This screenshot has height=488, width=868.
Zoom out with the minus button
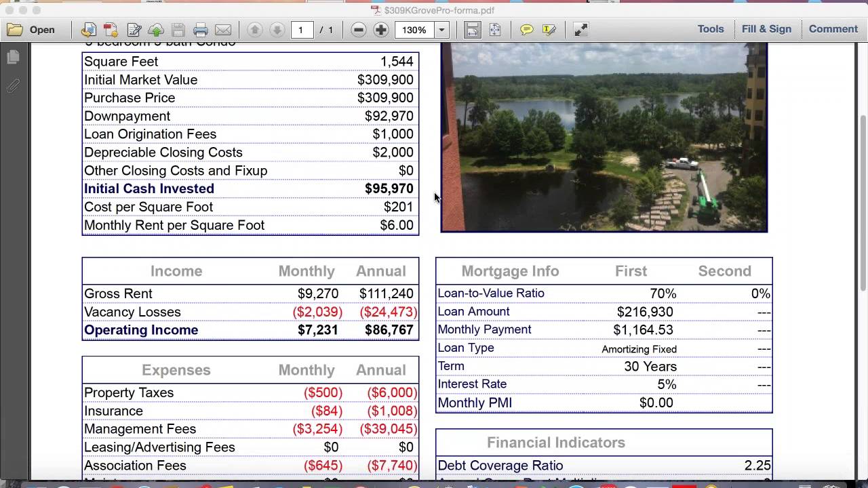point(359,30)
